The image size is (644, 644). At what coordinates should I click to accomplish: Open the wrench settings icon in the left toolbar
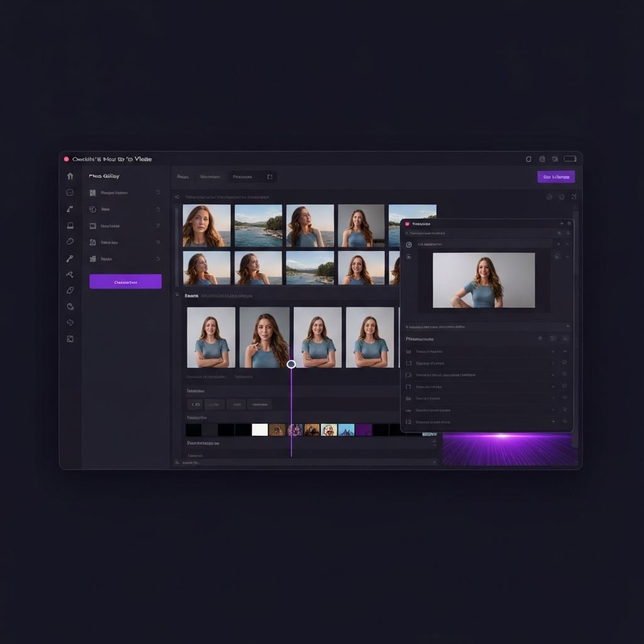(x=70, y=257)
